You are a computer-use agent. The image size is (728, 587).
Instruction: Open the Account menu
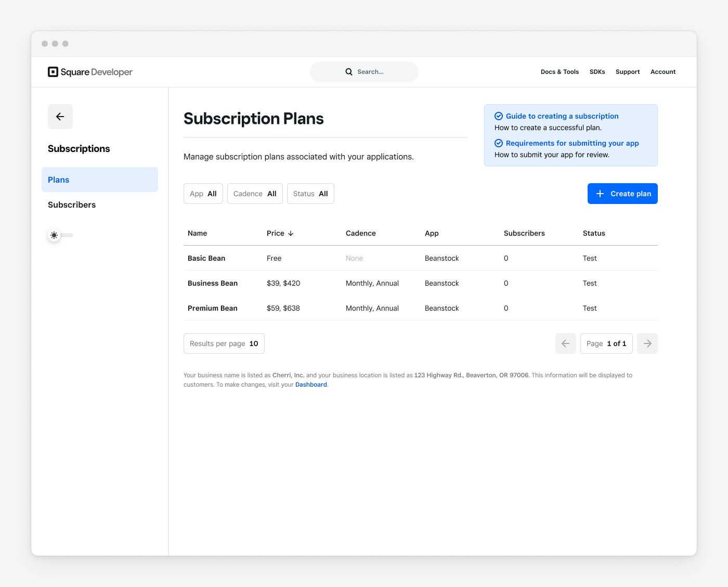[663, 72]
